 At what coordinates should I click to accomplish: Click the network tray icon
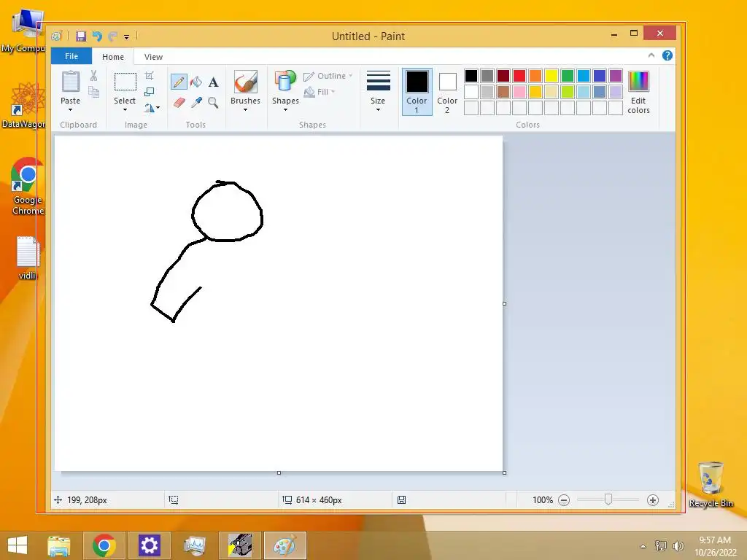pyautogui.click(x=661, y=545)
